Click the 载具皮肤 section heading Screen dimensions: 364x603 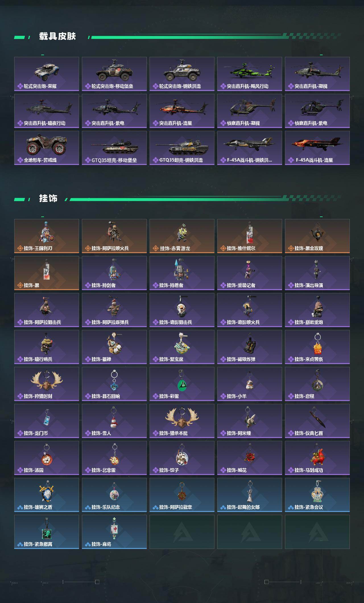[57, 36]
